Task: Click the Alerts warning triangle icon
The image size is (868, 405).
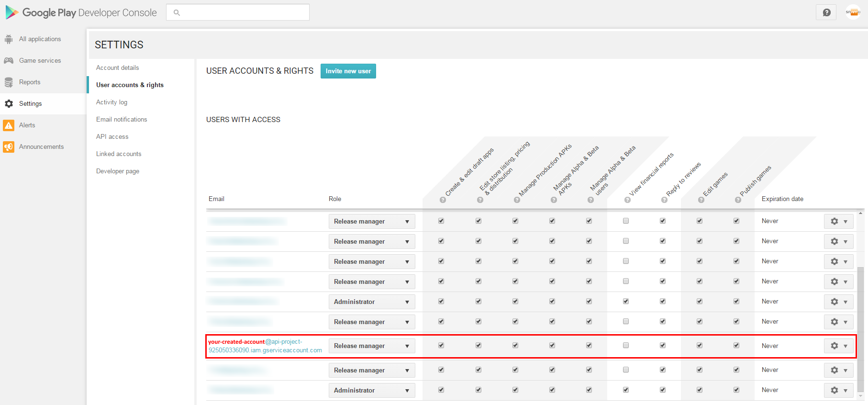Action: pyautogui.click(x=9, y=125)
